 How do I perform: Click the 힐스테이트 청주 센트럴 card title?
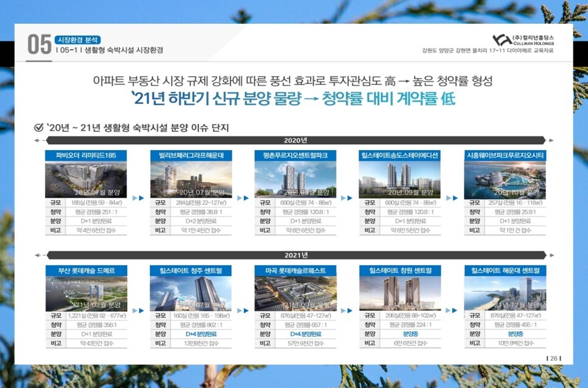tap(191, 271)
